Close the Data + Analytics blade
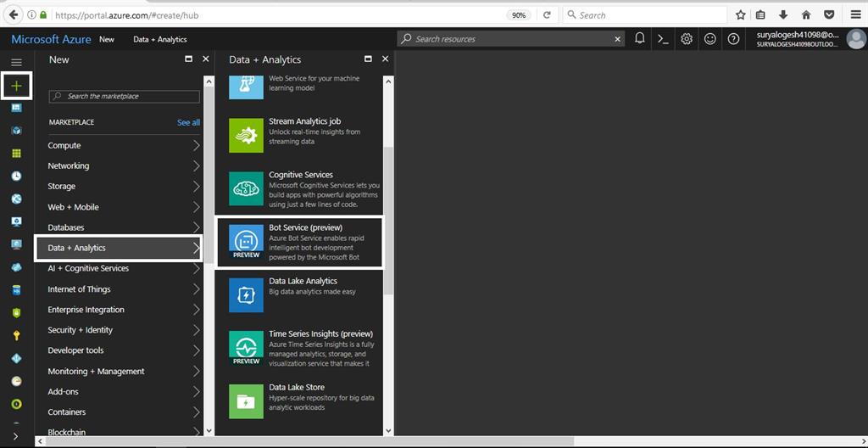The height and width of the screenshot is (448, 868). 386,59
